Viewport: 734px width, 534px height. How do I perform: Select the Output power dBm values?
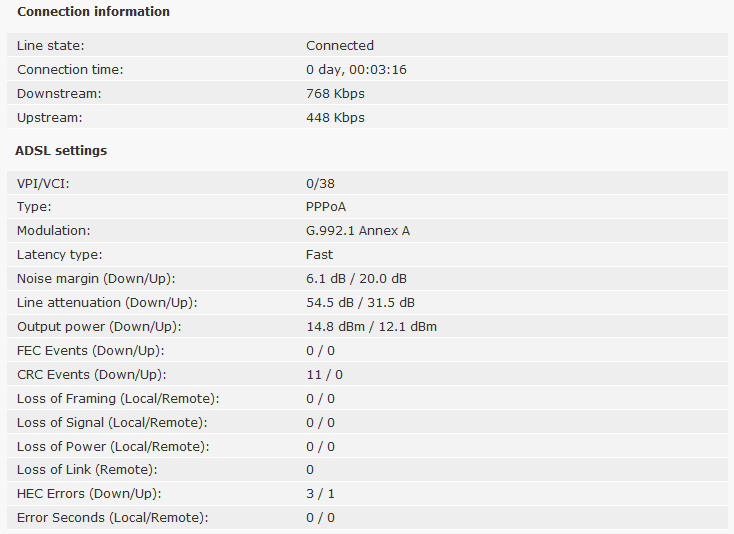pos(372,327)
